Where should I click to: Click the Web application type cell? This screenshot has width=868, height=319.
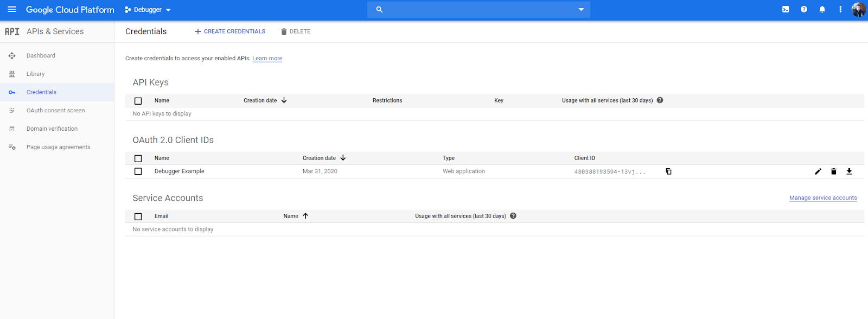464,171
